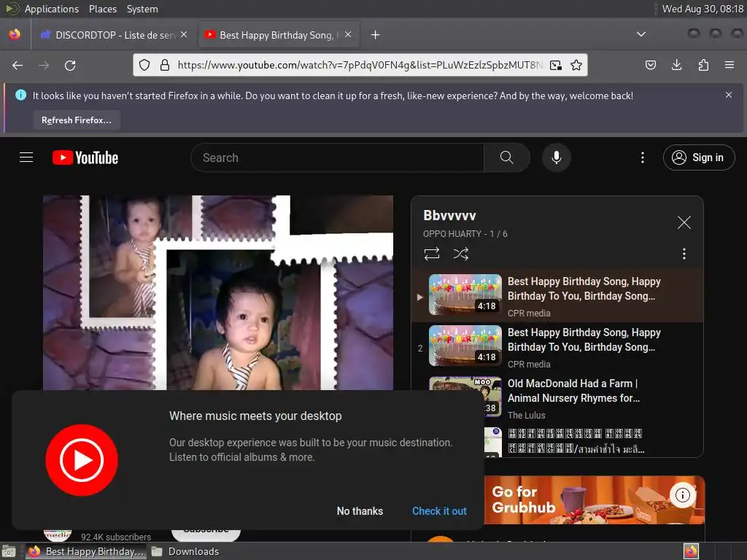747x560 pixels.
Task: Open Firefox extensions menu
Action: point(703,65)
